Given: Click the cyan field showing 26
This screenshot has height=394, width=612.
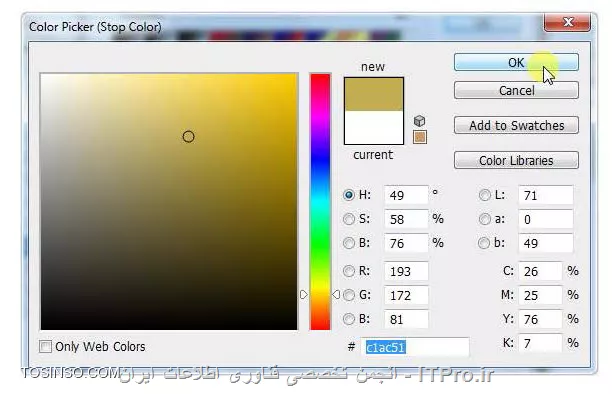Looking at the screenshot, I should tap(540, 271).
